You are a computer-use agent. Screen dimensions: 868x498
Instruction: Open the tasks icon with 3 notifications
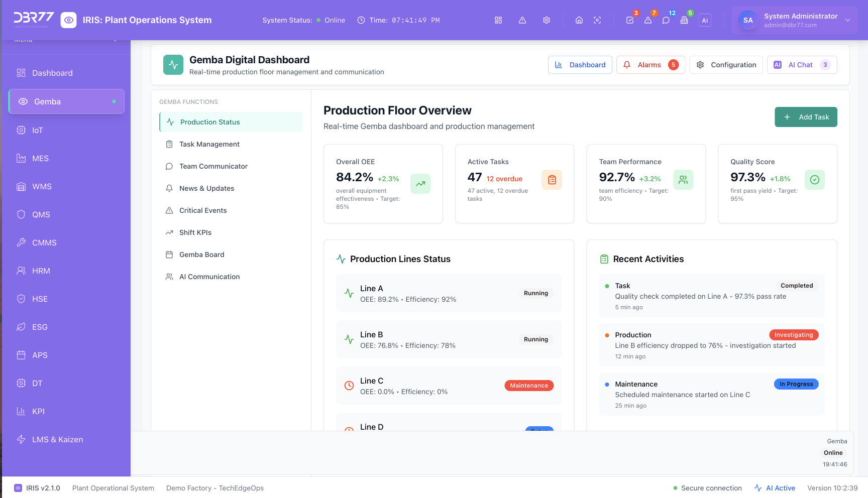(x=630, y=20)
